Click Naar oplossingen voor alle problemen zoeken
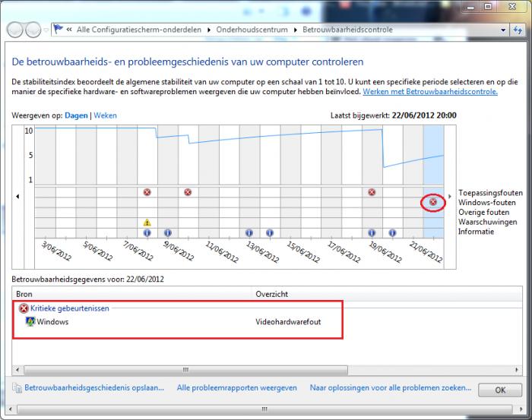The width and height of the screenshot is (532, 420). (391, 388)
